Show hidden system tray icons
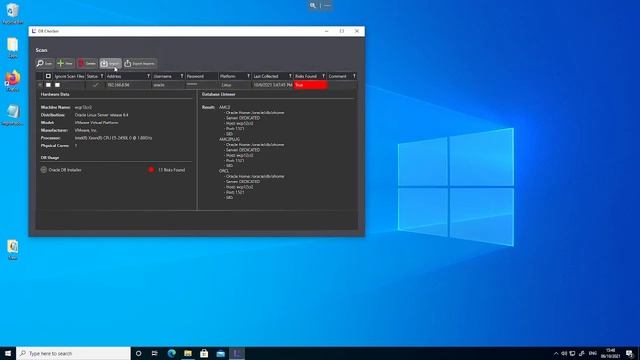Image resolution: width=640 pixels, height=360 pixels. coord(556,353)
